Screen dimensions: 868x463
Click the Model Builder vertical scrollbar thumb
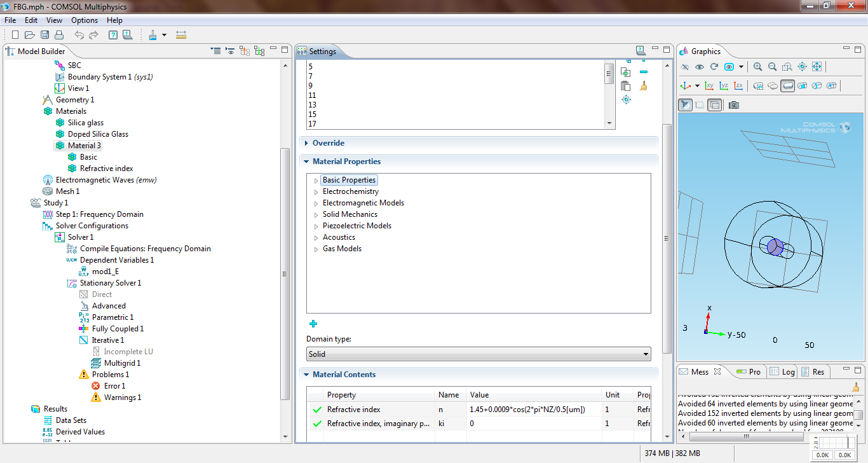[285, 273]
